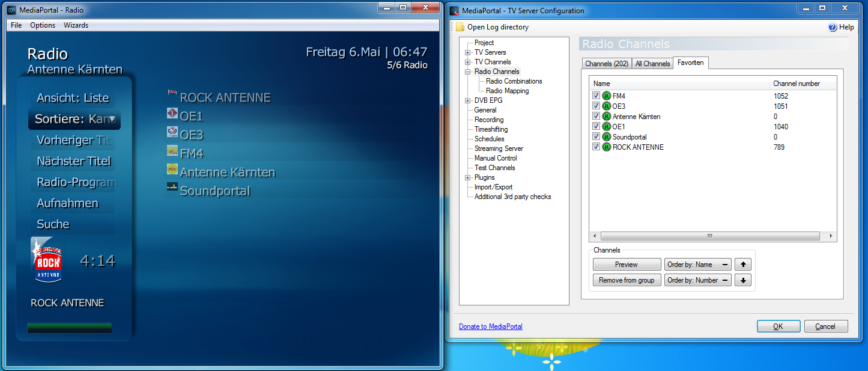Click green radio icon beside OE3 in Favoriten
This screenshot has height=371, width=868.
pos(606,106)
